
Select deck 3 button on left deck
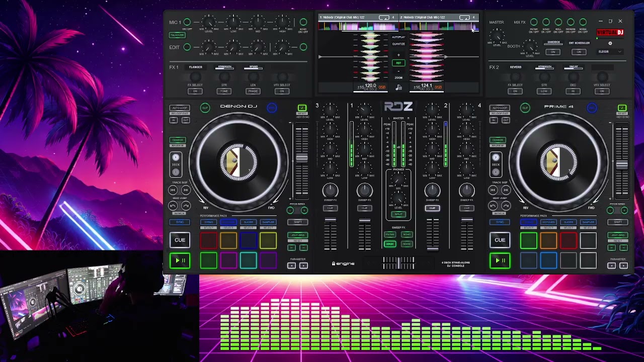pyautogui.click(x=176, y=172)
